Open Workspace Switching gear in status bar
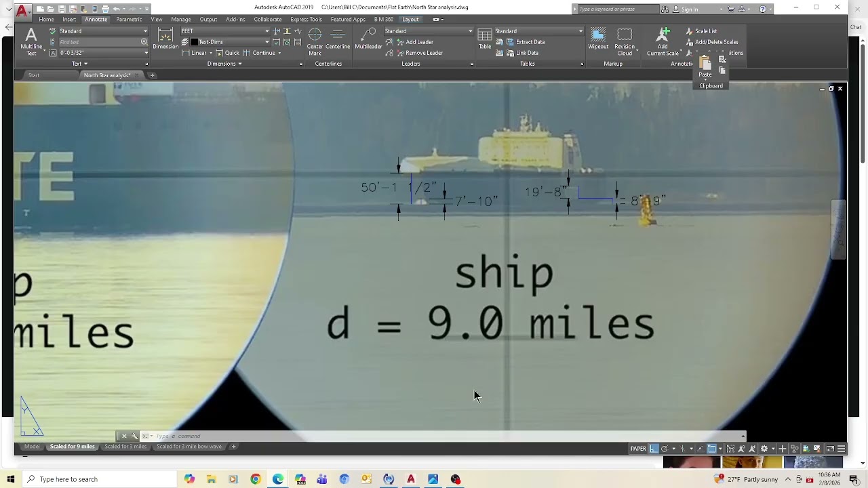Image resolution: width=868 pixels, height=488 pixels. [x=764, y=449]
